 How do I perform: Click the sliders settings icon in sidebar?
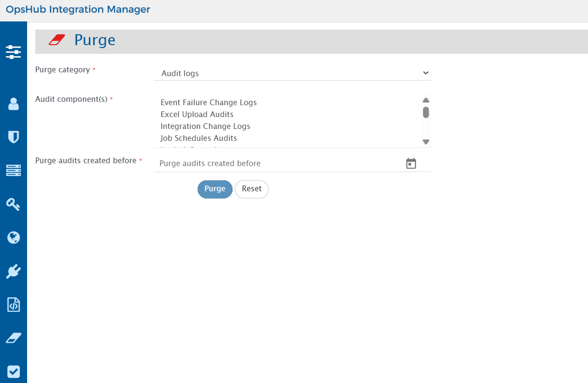pos(13,52)
